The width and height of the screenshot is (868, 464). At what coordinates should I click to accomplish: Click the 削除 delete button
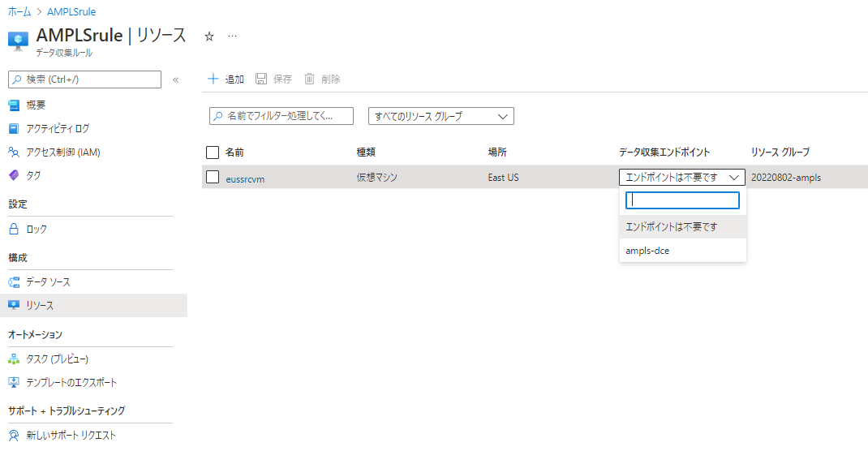pyautogui.click(x=321, y=79)
